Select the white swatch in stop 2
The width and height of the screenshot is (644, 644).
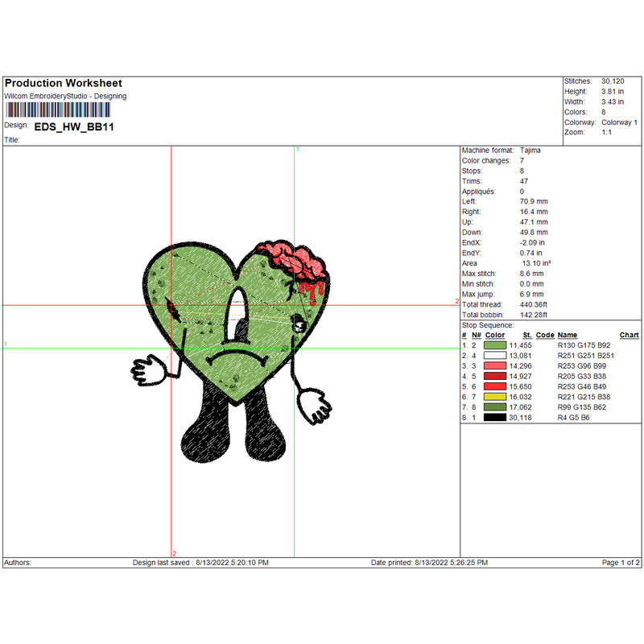click(x=495, y=355)
